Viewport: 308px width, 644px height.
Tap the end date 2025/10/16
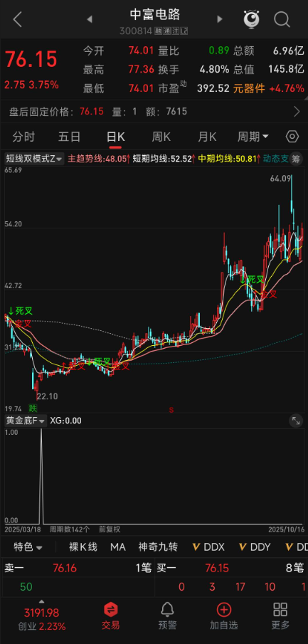click(286, 529)
